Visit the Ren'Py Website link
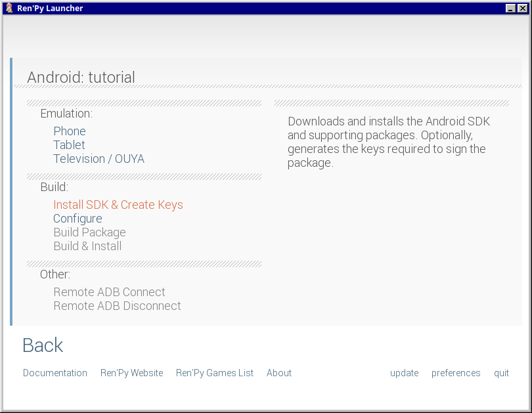This screenshot has width=532, height=413. tap(131, 373)
